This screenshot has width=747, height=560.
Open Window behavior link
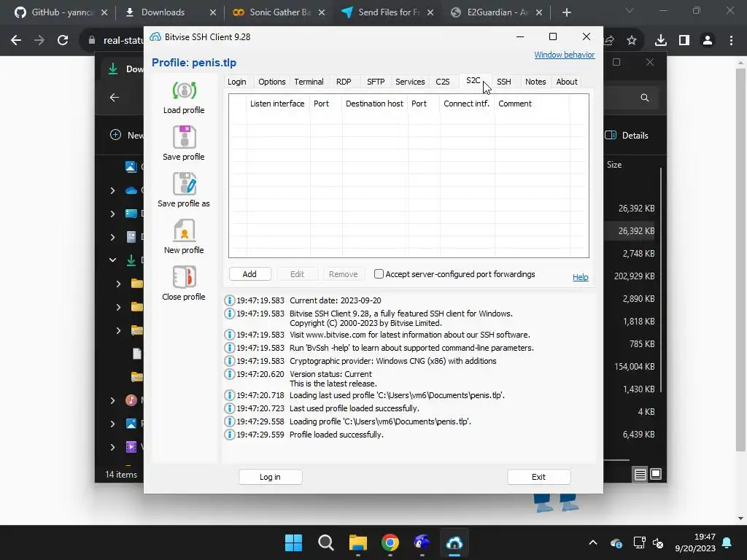(564, 55)
